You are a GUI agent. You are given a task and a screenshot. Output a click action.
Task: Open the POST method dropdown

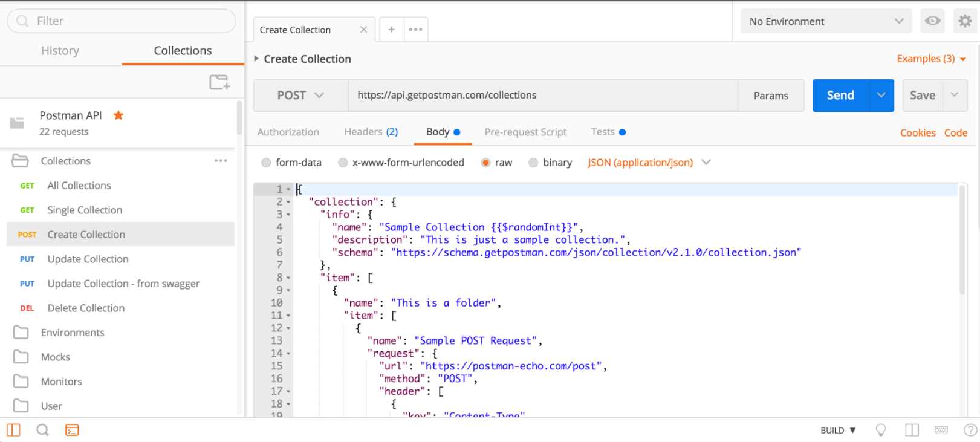click(300, 96)
